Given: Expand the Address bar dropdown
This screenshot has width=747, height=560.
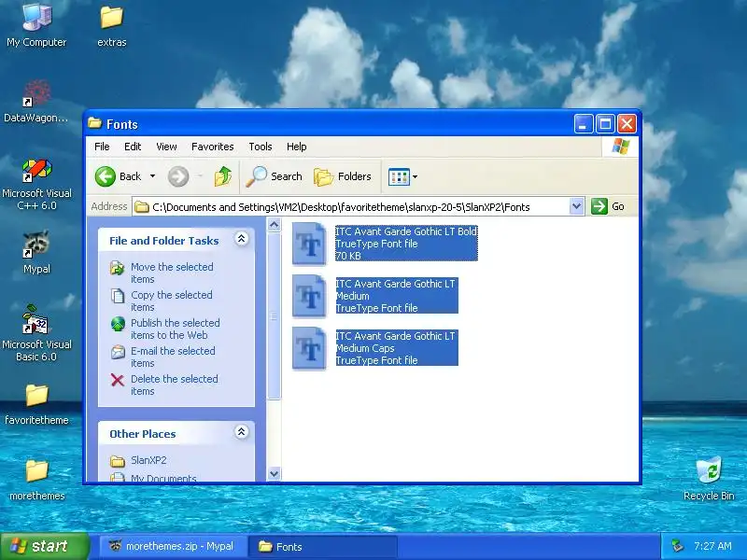Looking at the screenshot, I should (576, 206).
